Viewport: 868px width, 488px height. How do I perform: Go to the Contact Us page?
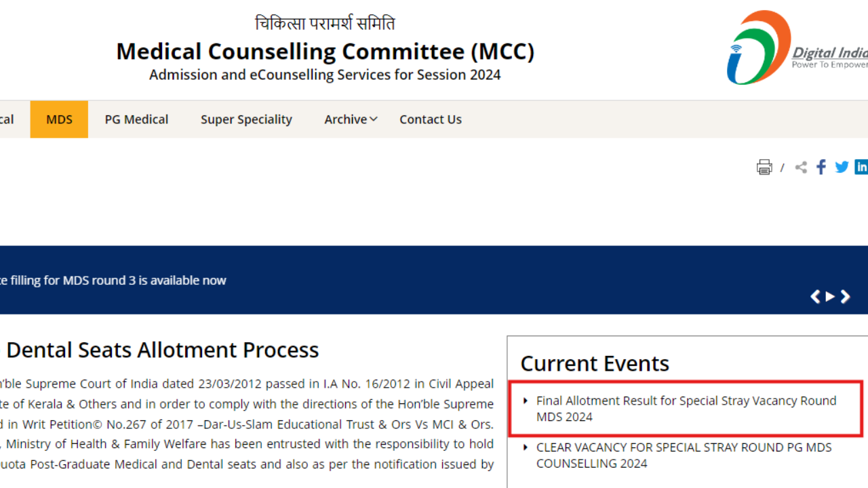pyautogui.click(x=430, y=119)
